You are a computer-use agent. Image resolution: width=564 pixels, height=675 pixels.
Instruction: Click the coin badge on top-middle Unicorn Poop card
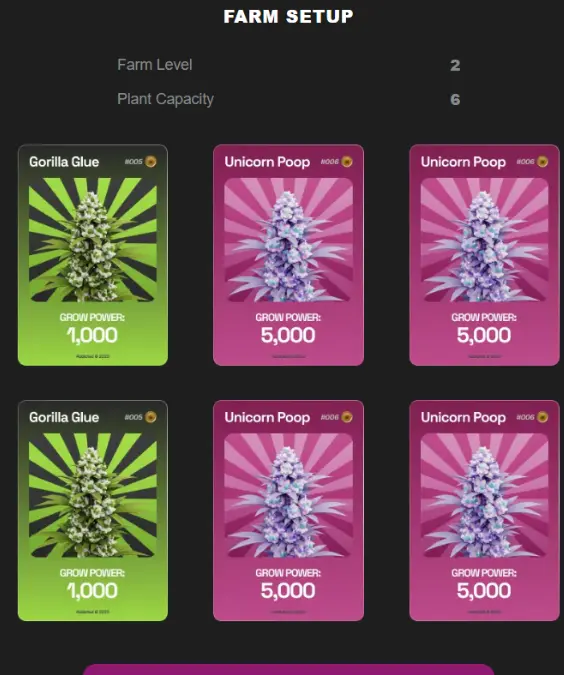(347, 161)
